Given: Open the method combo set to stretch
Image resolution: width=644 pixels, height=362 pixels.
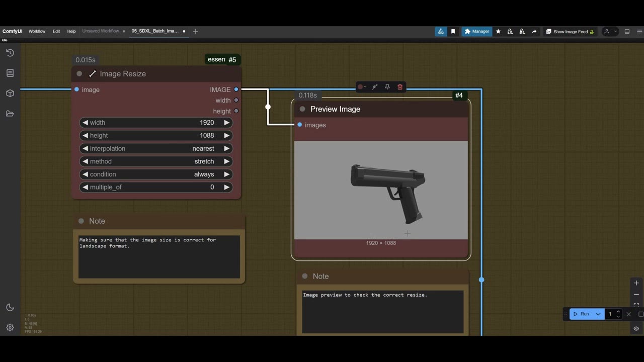Looking at the screenshot, I should pyautogui.click(x=156, y=161).
